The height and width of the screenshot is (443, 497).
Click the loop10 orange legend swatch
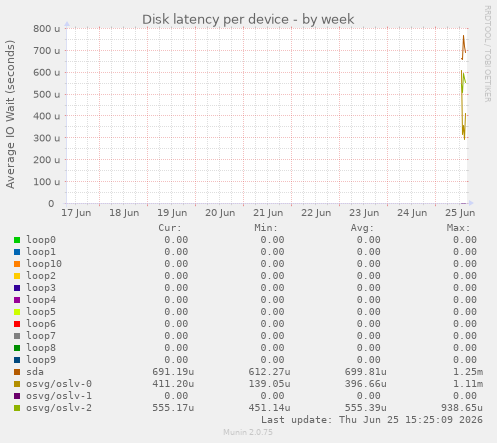[x=17, y=264]
